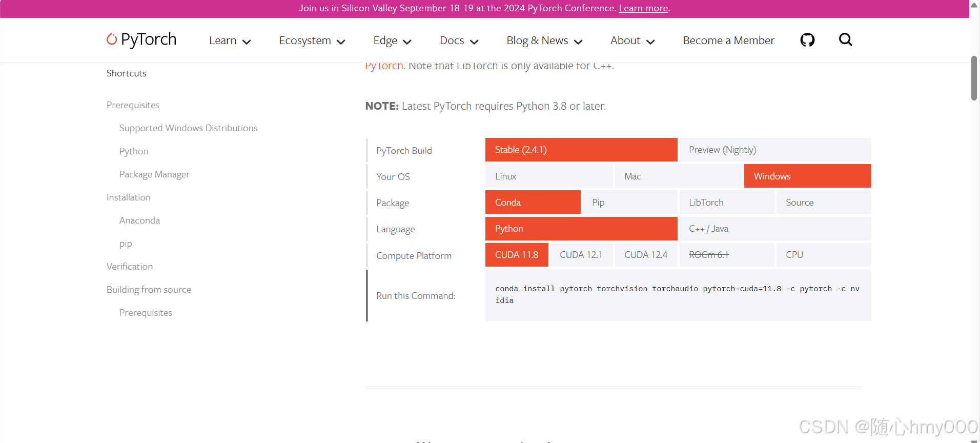Select C++ / Java language option
980x443 pixels.
coord(775,229)
